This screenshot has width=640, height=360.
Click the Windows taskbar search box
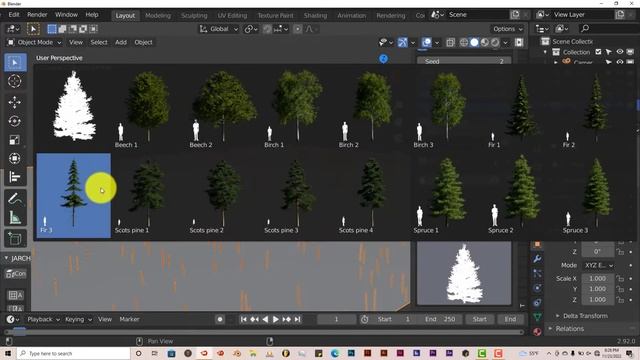73,353
